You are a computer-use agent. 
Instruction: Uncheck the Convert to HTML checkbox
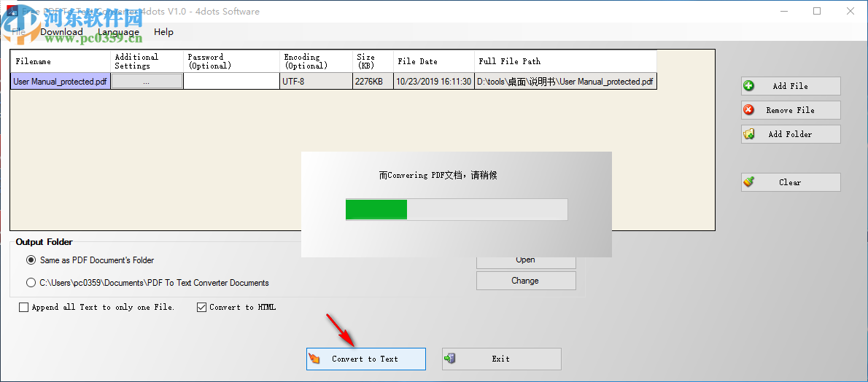click(x=201, y=307)
